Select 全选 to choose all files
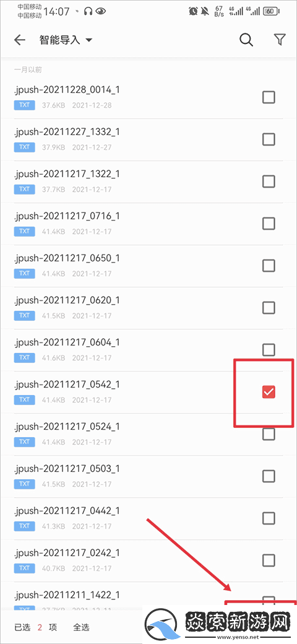The height and width of the screenshot is (644, 297). [81, 627]
